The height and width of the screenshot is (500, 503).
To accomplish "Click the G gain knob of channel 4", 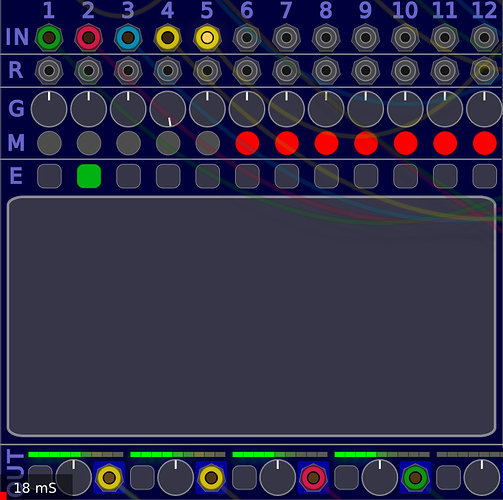I will (168, 109).
